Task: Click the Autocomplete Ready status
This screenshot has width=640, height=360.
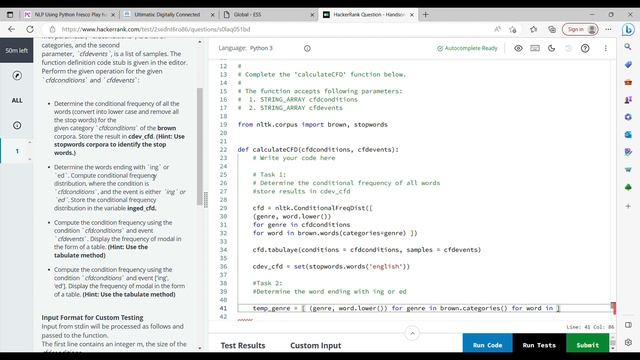Action: (467, 48)
